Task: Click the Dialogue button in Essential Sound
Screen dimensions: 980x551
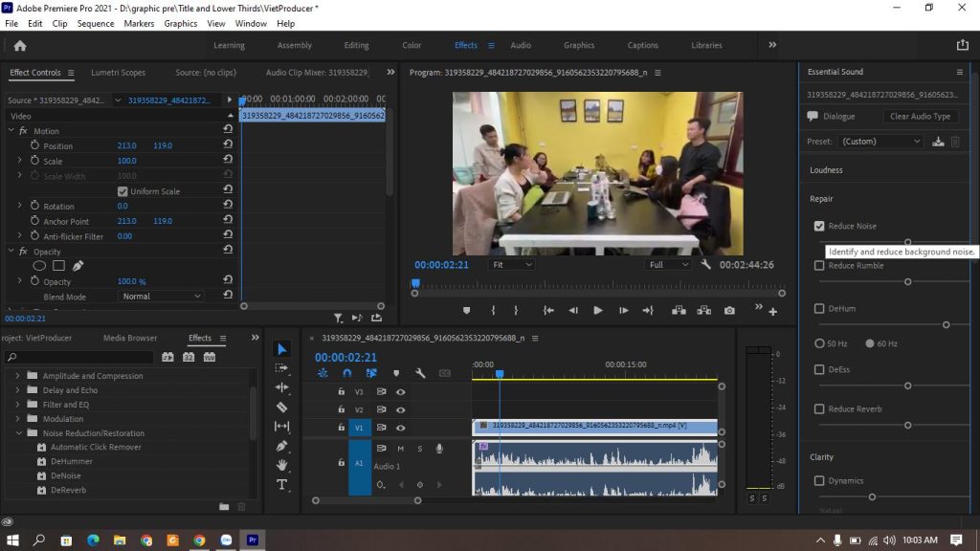Action: (x=837, y=116)
